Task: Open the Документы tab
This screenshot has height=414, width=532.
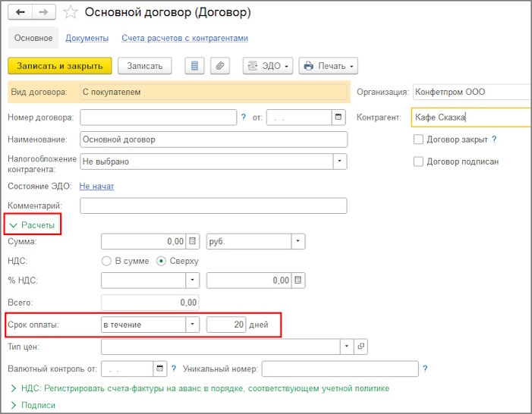Action: (87, 38)
